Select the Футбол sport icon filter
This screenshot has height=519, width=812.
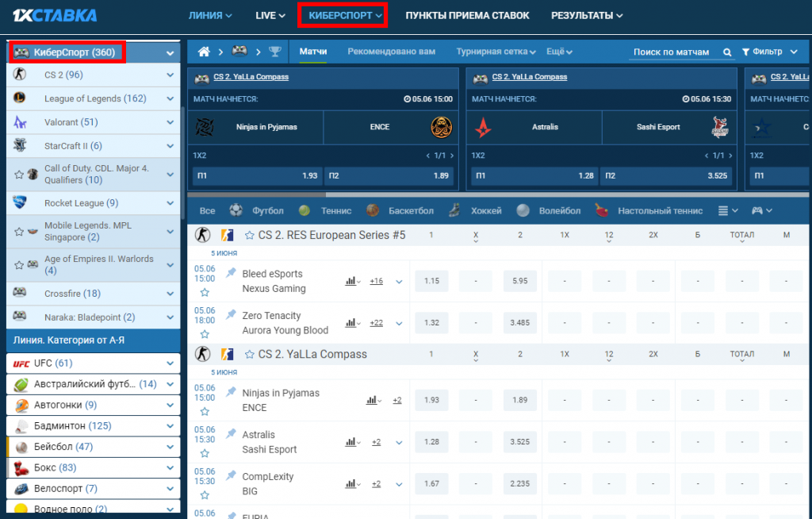(236, 210)
